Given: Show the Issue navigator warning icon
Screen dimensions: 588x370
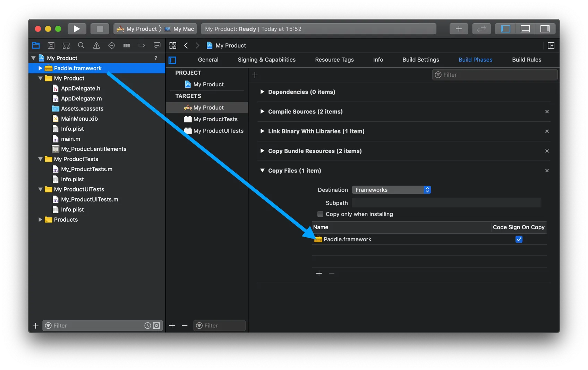Looking at the screenshot, I should point(96,45).
